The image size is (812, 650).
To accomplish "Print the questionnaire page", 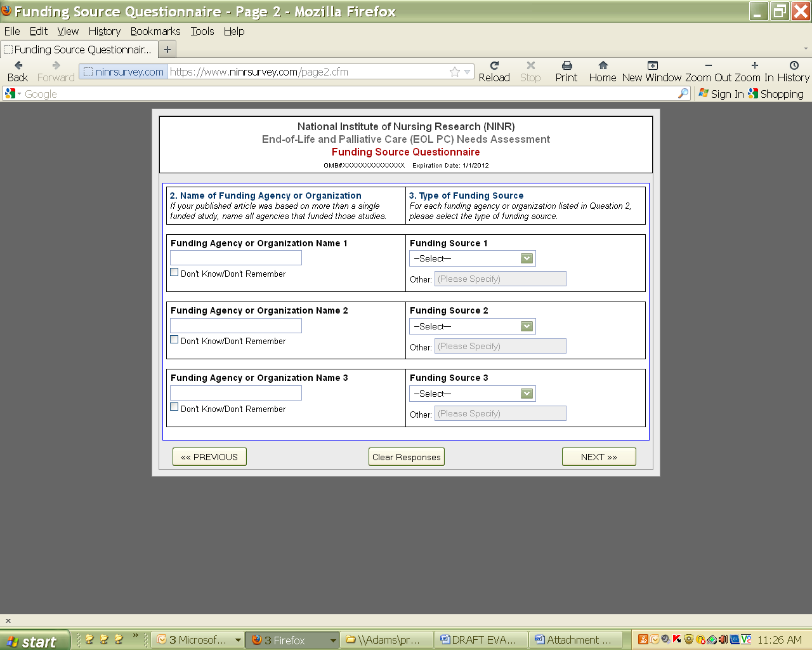I will (566, 71).
